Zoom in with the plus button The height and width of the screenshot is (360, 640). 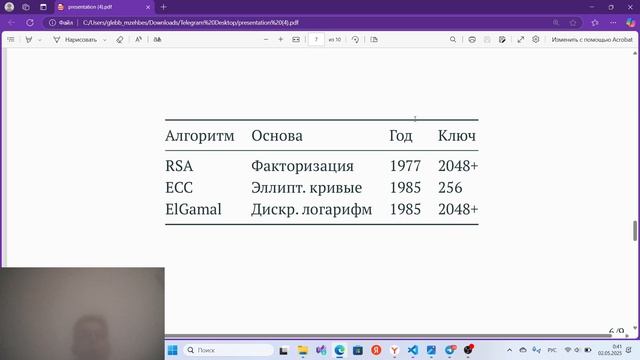281,40
